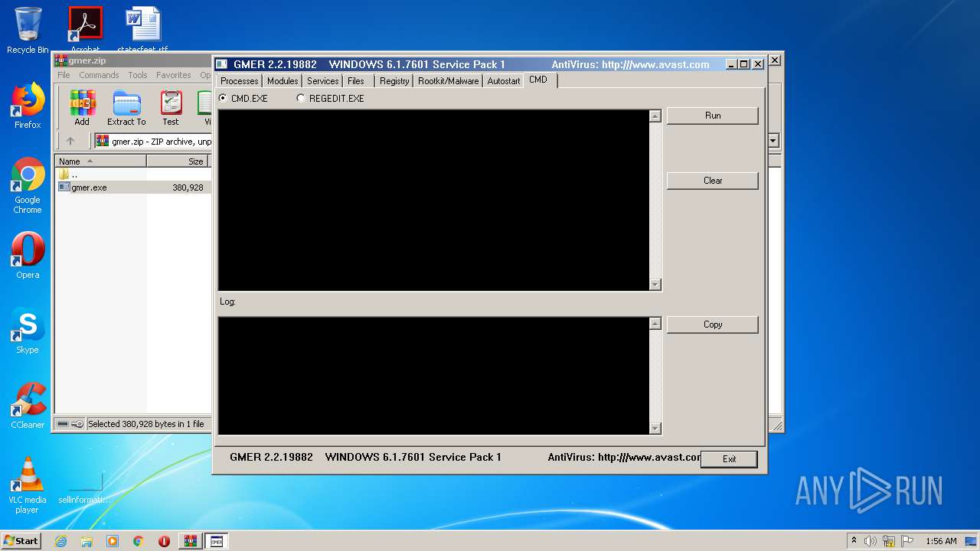Screen dimensions: 980x551
Task: Switch to the Autostart tab
Action: 504,81
